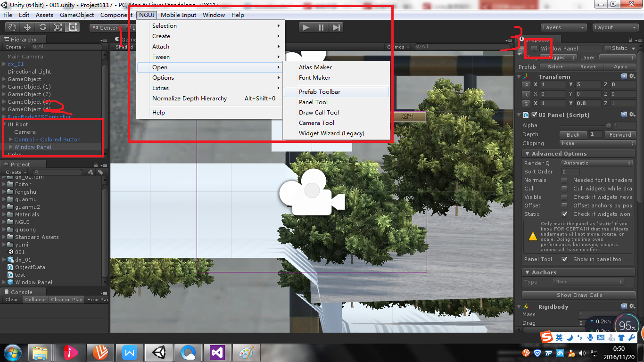Open the Tag dropdown
The width and height of the screenshot is (644, 362).
click(x=559, y=58)
